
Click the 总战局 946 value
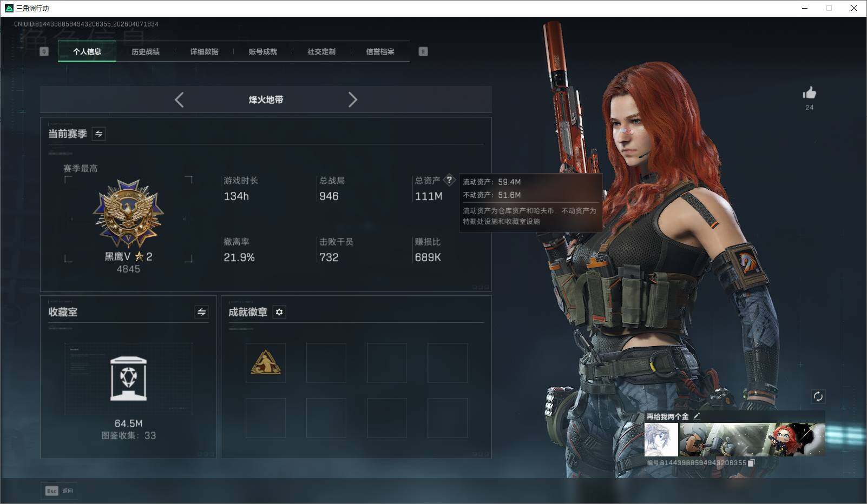[x=329, y=196]
